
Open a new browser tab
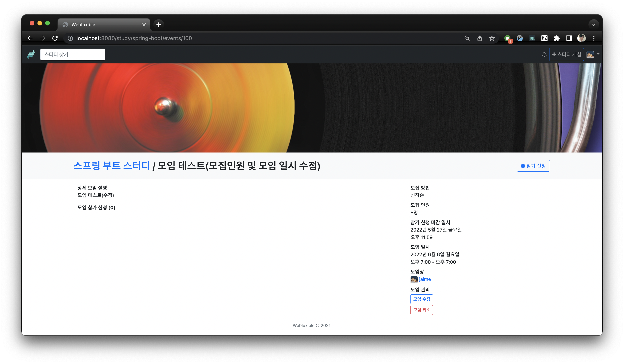pyautogui.click(x=159, y=24)
